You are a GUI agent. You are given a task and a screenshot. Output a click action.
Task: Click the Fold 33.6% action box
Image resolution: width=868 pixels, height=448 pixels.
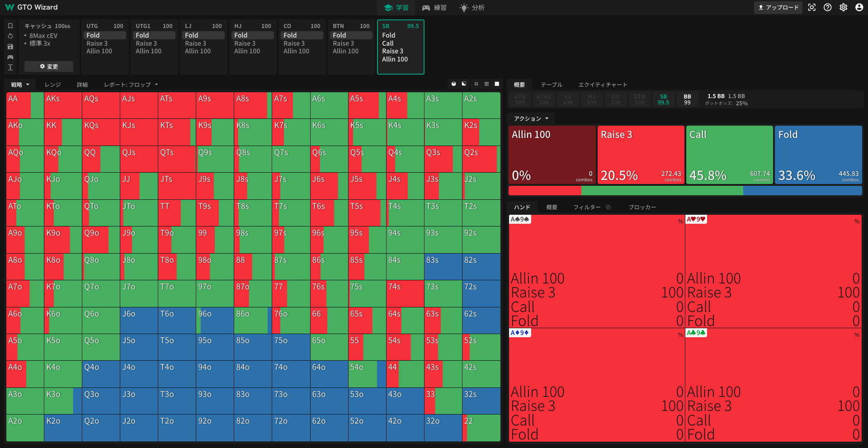tap(818, 155)
